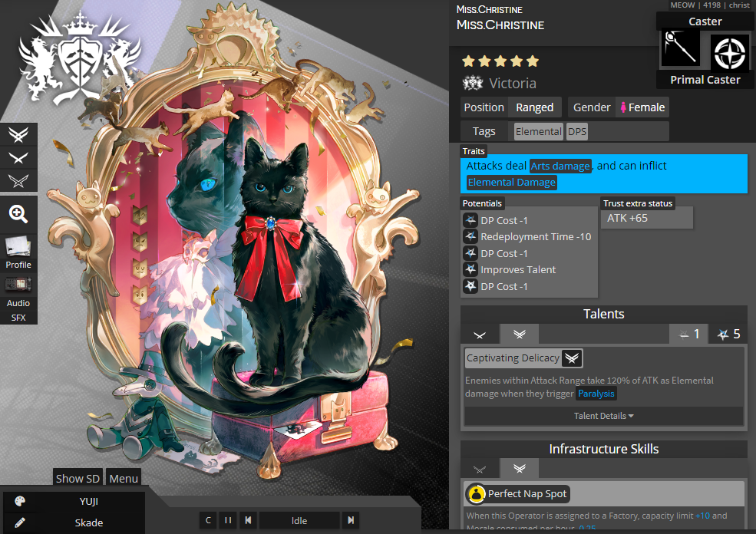The height and width of the screenshot is (534, 756).
Task: Click the Caster class label
Action: click(x=705, y=21)
